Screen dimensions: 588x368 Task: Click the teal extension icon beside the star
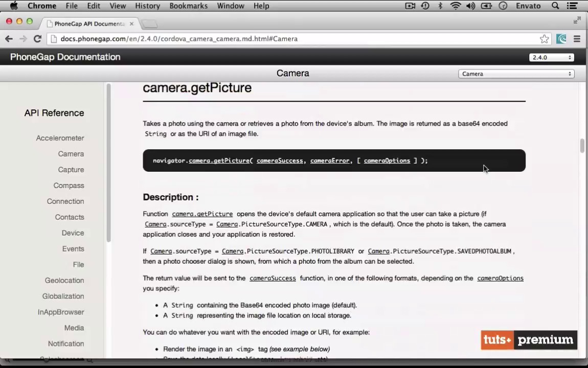(561, 39)
